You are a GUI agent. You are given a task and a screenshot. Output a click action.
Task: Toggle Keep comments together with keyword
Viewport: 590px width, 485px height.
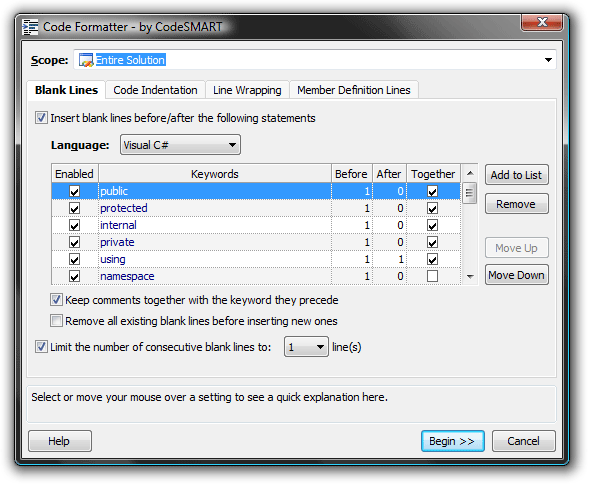click(56, 300)
